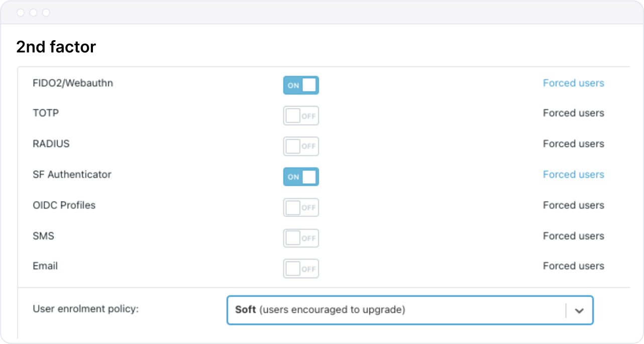Click the 2nd factor heading

tap(56, 47)
